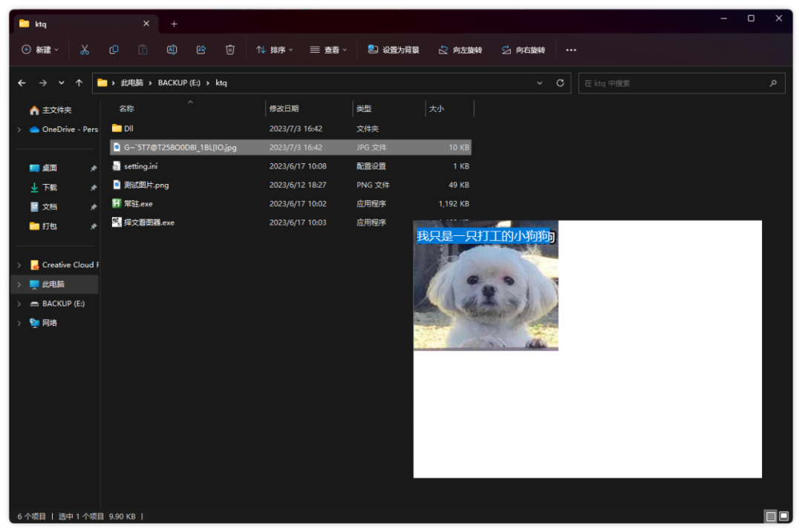This screenshot has height=532, width=802.
Task: Sort by 类型 column header
Action: click(x=388, y=108)
